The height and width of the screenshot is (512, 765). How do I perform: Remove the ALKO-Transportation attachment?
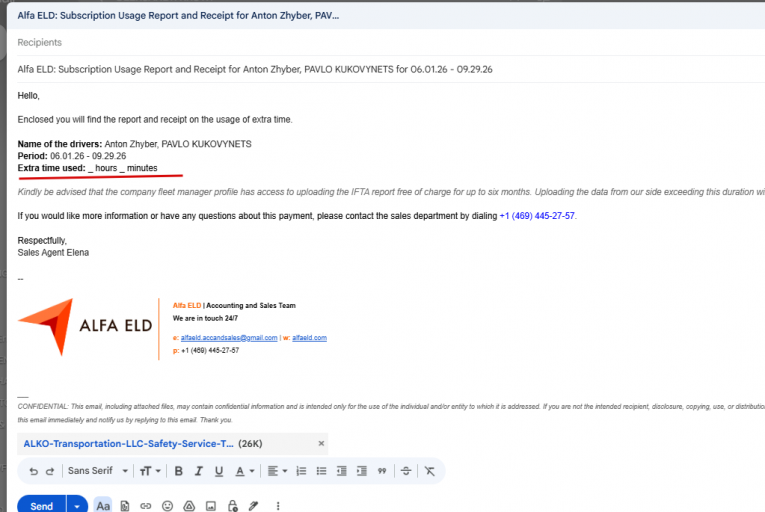321,443
